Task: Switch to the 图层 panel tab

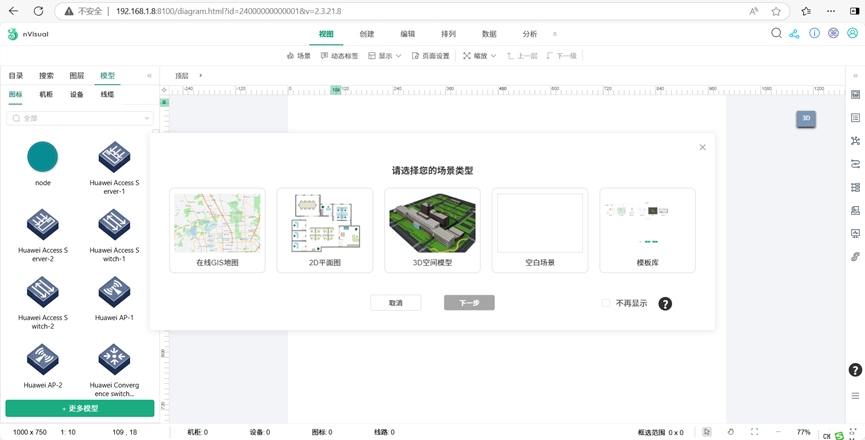Action: pos(77,76)
